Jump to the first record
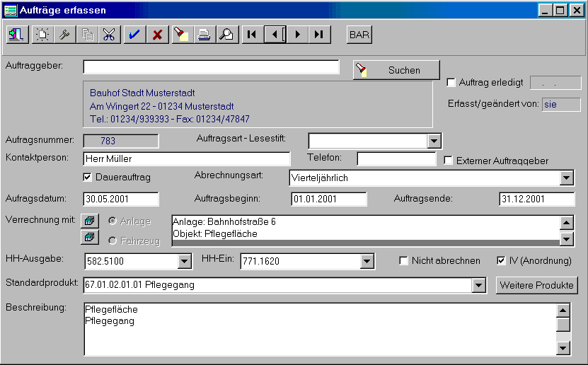588x365 pixels. (252, 35)
